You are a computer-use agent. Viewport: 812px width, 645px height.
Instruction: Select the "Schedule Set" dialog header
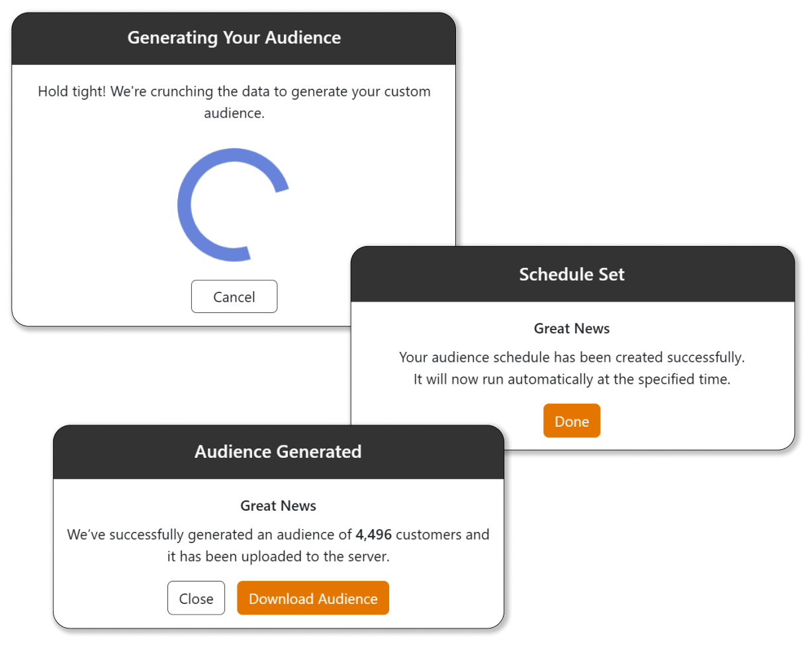(572, 275)
